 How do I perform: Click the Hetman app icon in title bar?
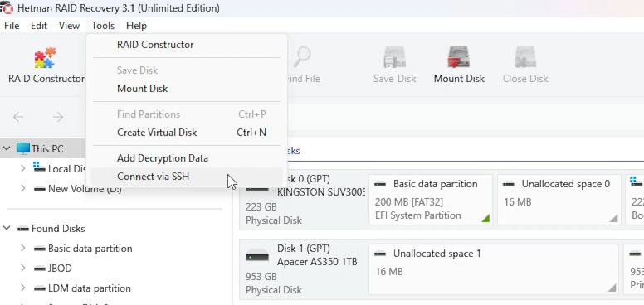(7, 7)
